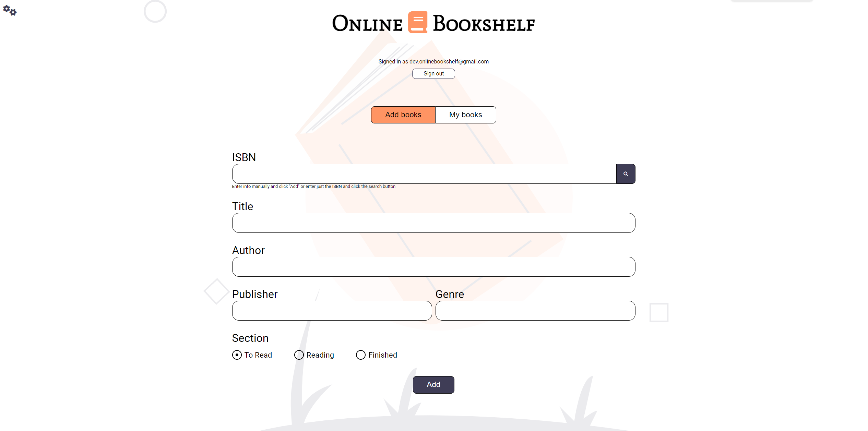The width and height of the screenshot is (868, 431).
Task: Click the Add button to submit book
Action: [x=433, y=384]
